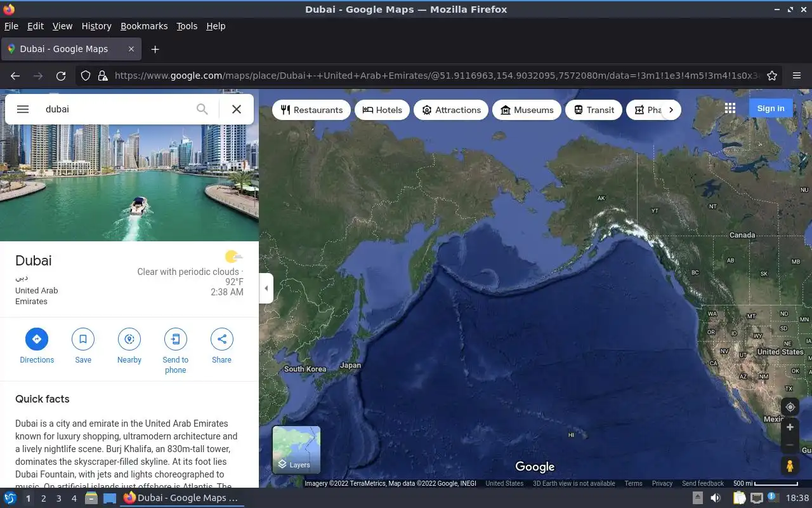View site security lock info
Viewport: 812px width, 508px height.
click(x=103, y=76)
